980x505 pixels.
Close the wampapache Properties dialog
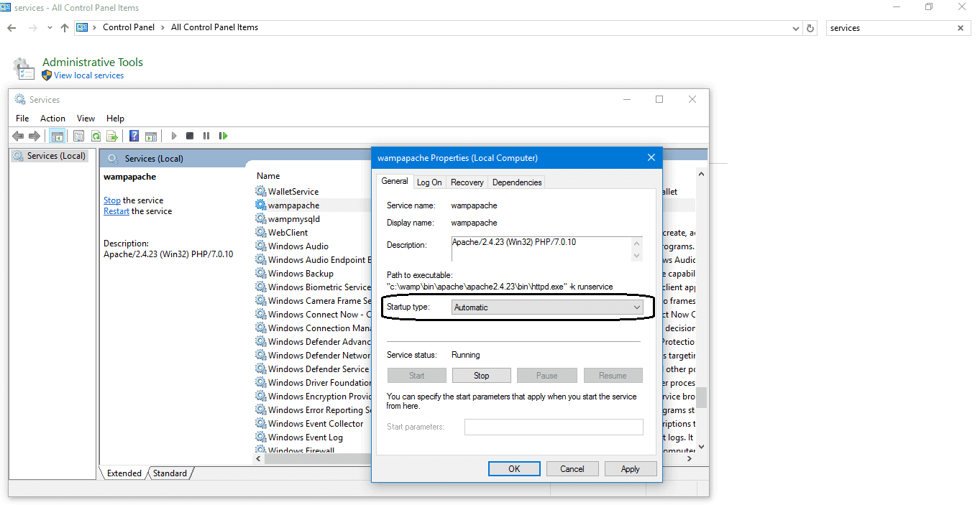[x=651, y=158]
